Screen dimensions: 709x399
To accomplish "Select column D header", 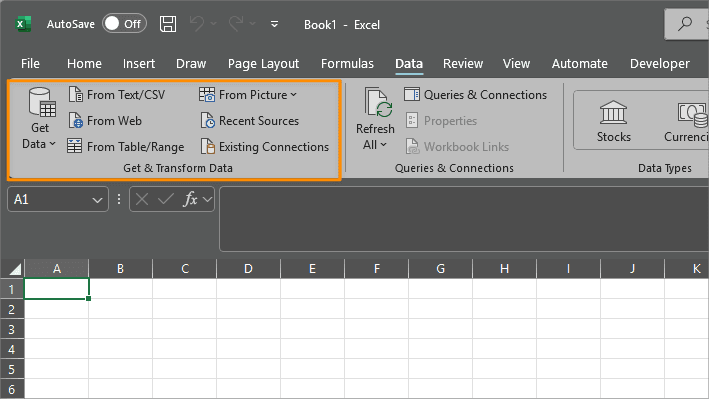I will [248, 269].
